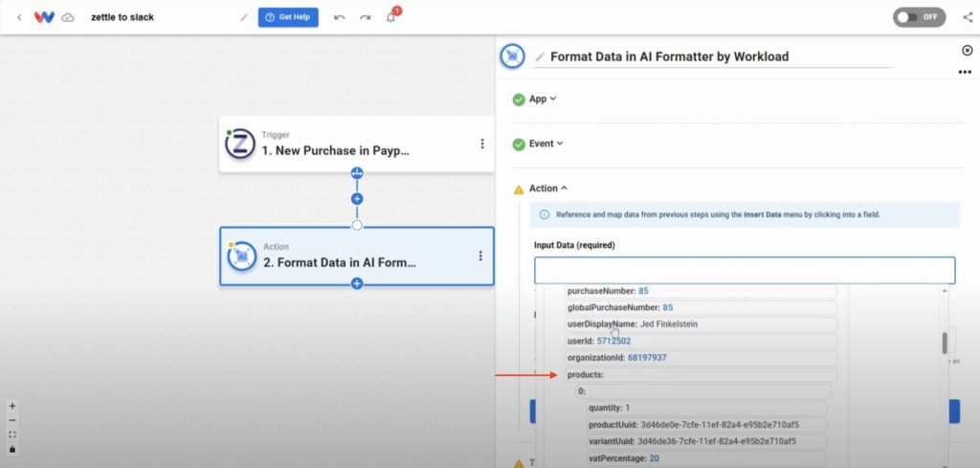Viewport: 980px width, 468px height.
Task: Insert globalPurchaseNumber: 85 data
Action: [701, 308]
